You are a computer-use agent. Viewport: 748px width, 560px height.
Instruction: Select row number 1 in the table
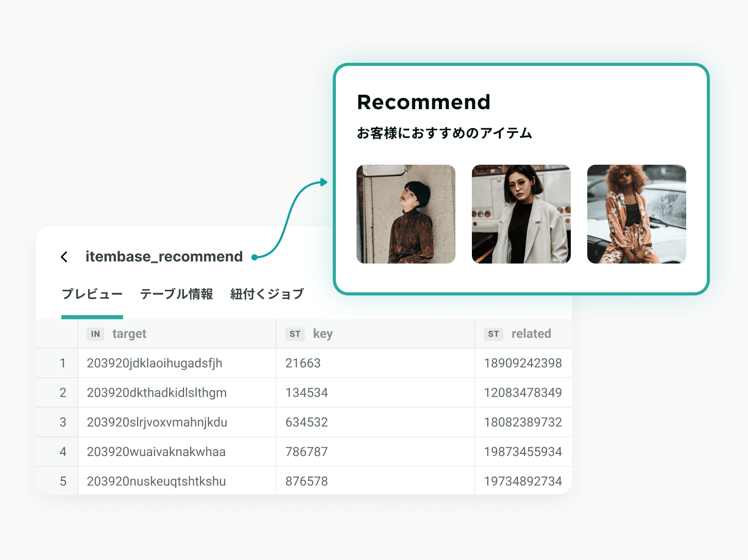pos(63,363)
